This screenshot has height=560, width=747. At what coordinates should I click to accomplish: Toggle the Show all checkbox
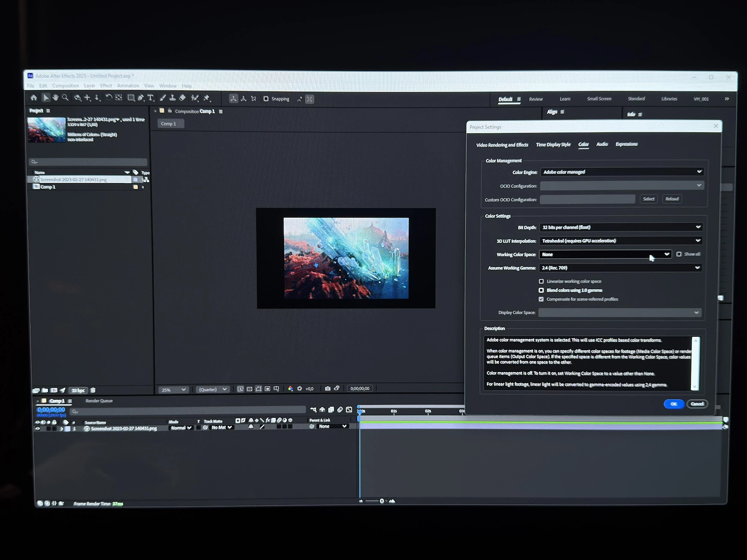click(x=679, y=254)
